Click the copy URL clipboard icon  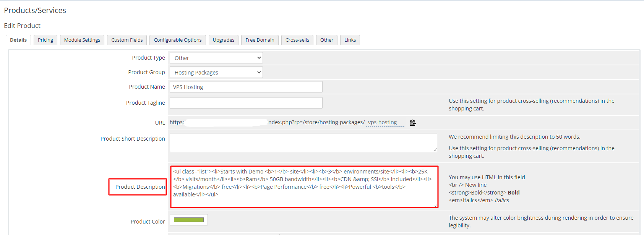413,123
